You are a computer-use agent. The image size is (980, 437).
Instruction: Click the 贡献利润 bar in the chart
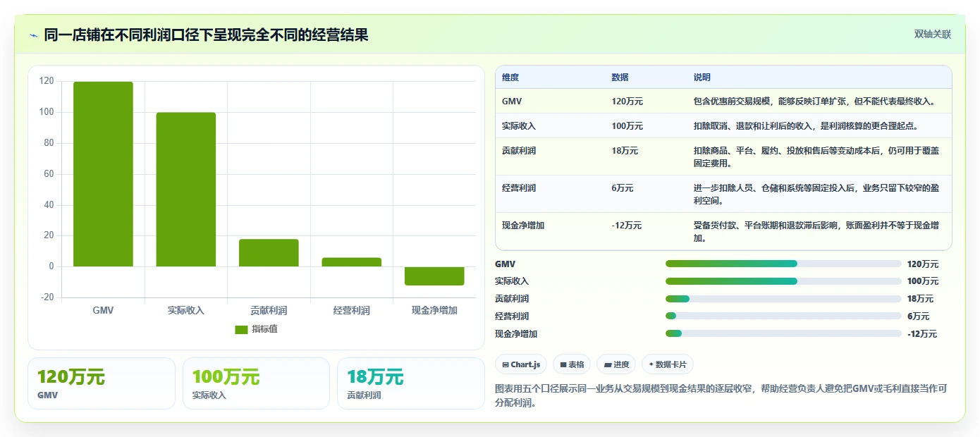(269, 253)
